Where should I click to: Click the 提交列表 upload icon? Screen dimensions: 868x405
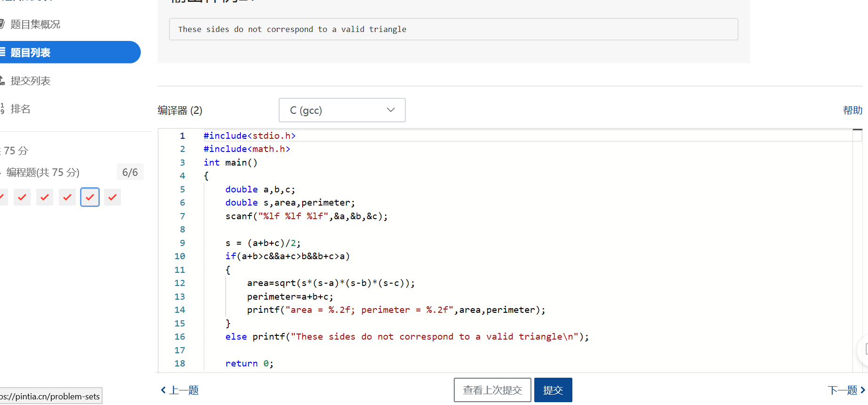pyautogui.click(x=2, y=80)
